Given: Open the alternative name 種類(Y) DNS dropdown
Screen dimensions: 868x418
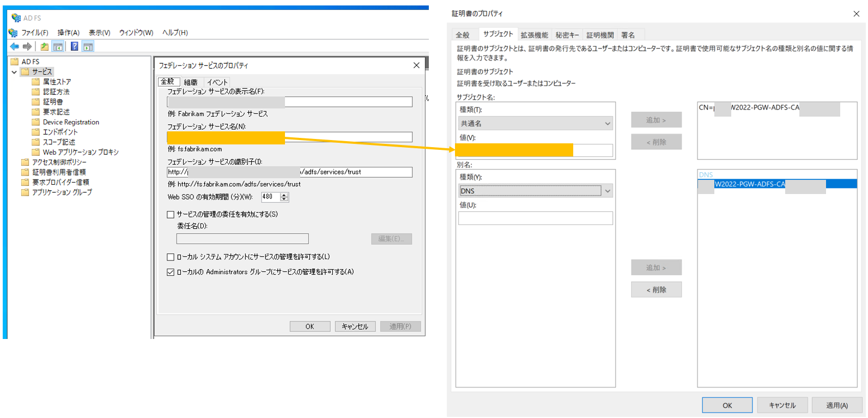Looking at the screenshot, I should 536,191.
